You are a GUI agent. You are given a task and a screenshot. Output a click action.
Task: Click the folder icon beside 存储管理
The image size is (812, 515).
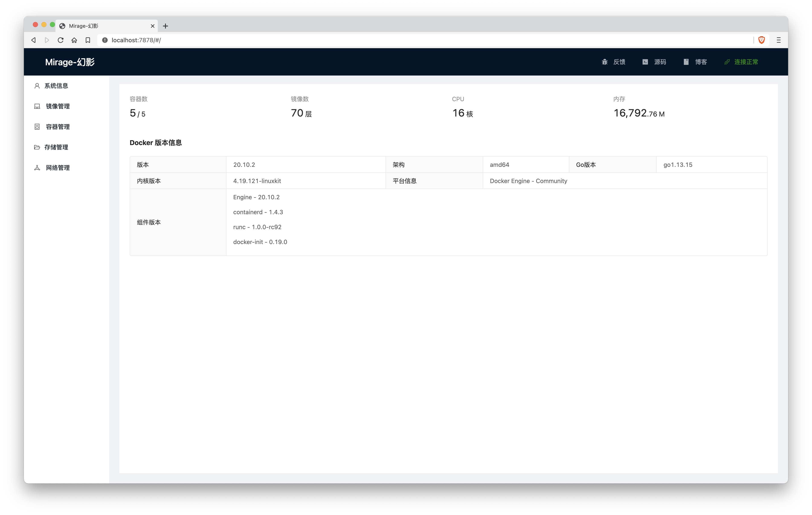[x=37, y=147]
